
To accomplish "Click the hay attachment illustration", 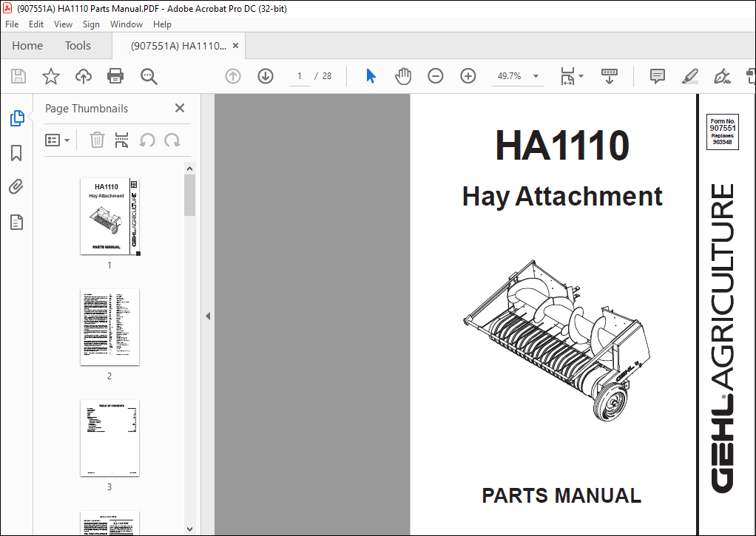I will click(556, 341).
